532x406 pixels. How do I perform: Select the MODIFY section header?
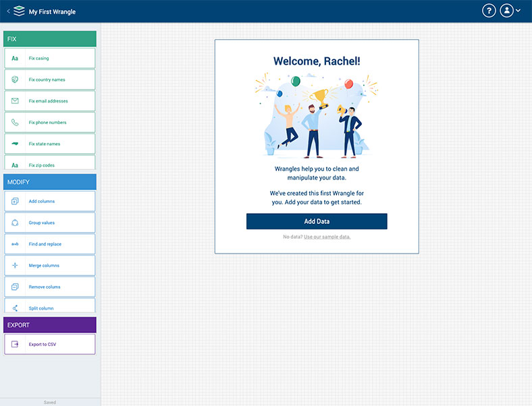point(50,182)
